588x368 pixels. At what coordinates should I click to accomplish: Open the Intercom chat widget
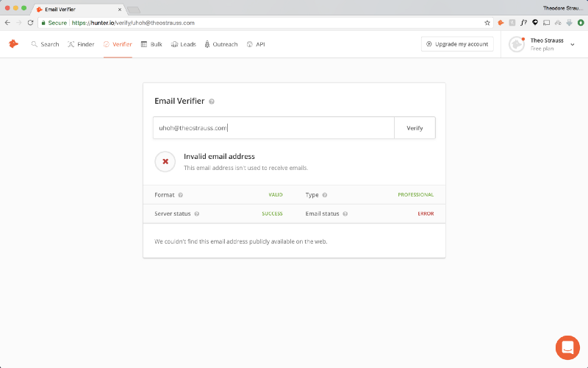(x=567, y=347)
